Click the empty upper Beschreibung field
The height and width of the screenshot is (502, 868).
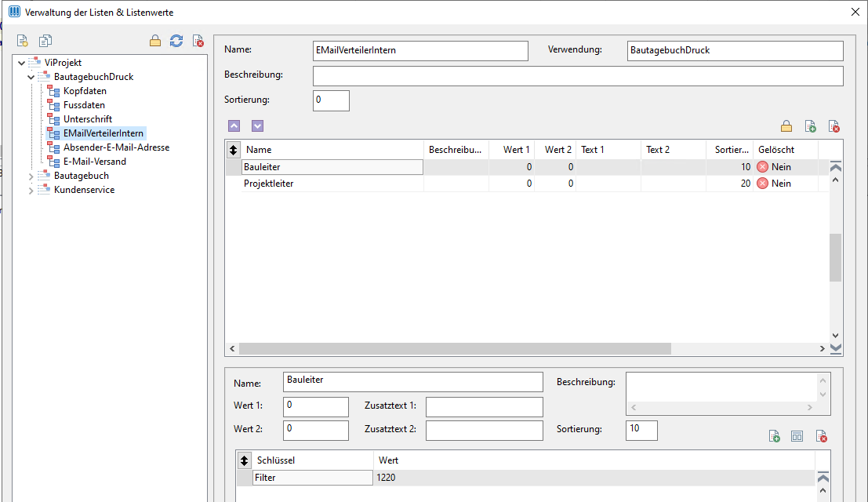click(578, 76)
